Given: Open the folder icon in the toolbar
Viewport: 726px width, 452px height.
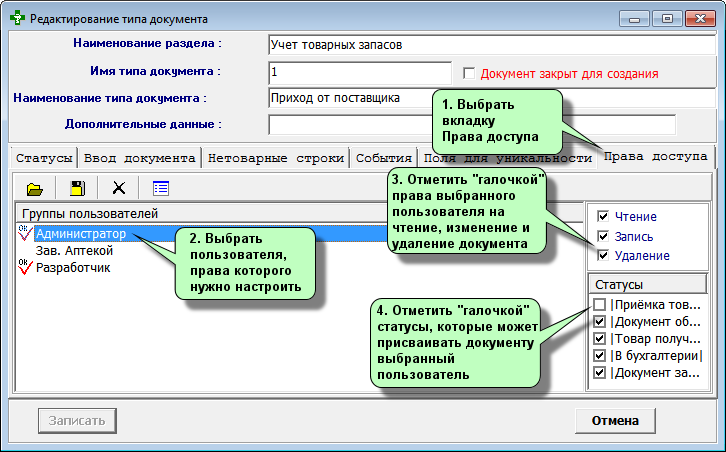Looking at the screenshot, I should point(35,188).
